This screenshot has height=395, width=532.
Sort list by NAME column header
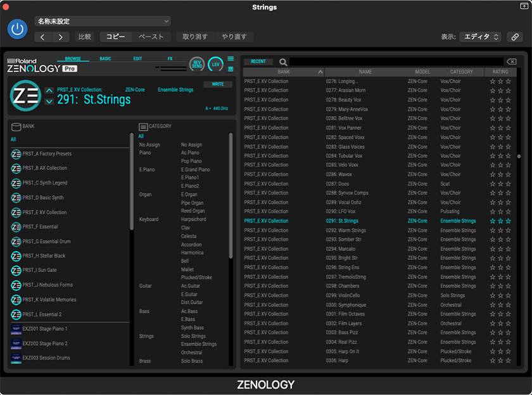[365, 72]
